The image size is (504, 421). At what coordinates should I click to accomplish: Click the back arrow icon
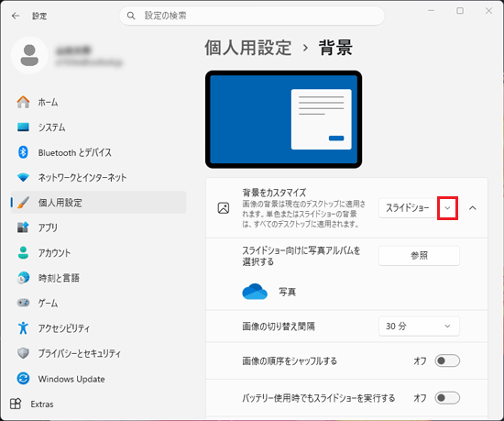[16, 16]
